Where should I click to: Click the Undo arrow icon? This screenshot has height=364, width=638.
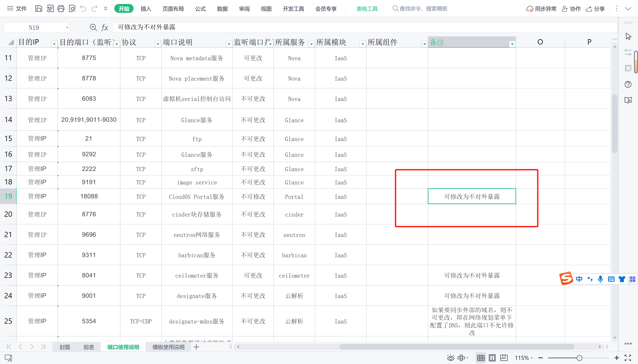click(83, 9)
